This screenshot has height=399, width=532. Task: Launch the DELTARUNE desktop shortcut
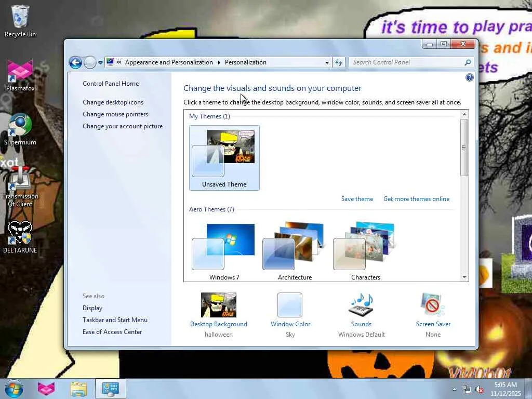click(20, 237)
